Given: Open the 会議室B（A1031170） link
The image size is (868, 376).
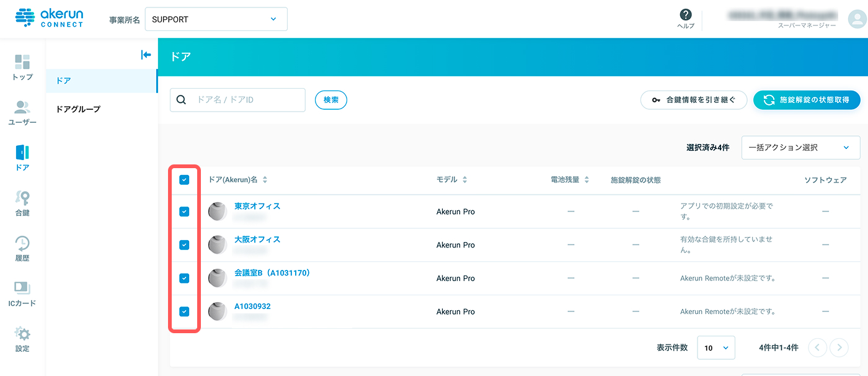Looking at the screenshot, I should pyautogui.click(x=272, y=273).
